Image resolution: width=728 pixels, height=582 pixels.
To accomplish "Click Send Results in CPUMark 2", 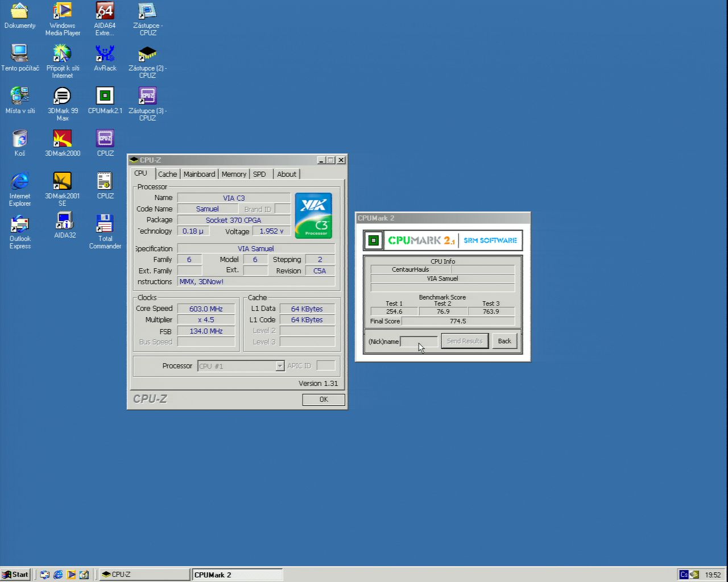I will coord(465,341).
